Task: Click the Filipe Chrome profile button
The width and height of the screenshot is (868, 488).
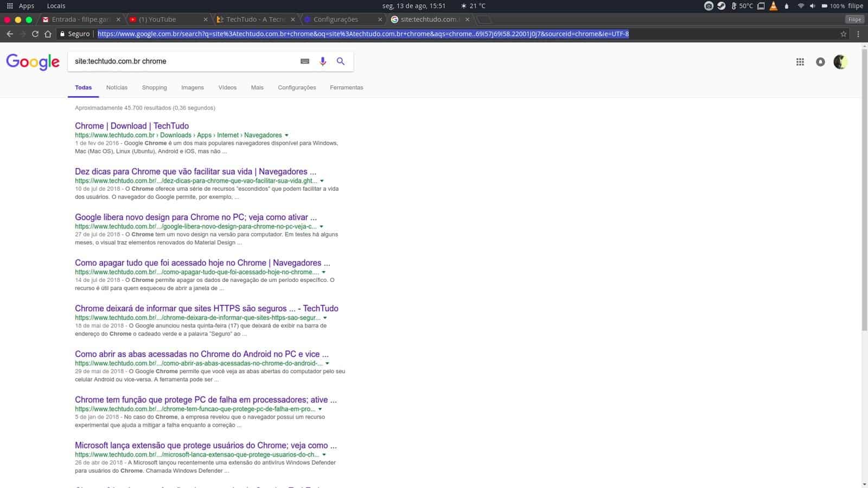Action: tap(855, 20)
